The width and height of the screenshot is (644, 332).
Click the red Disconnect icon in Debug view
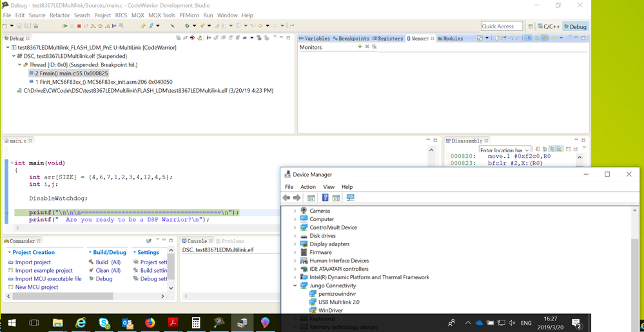tap(192, 38)
